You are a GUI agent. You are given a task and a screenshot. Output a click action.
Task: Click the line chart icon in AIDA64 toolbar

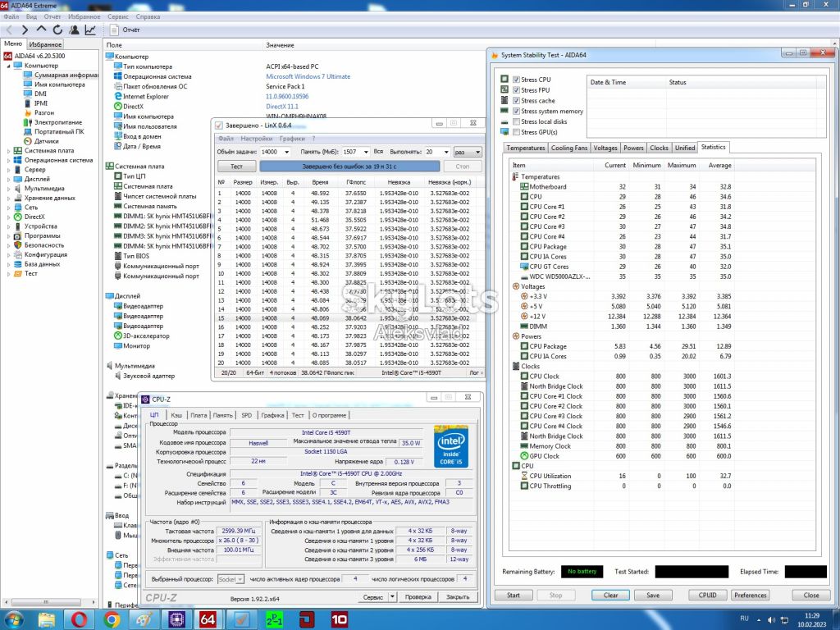coord(90,30)
